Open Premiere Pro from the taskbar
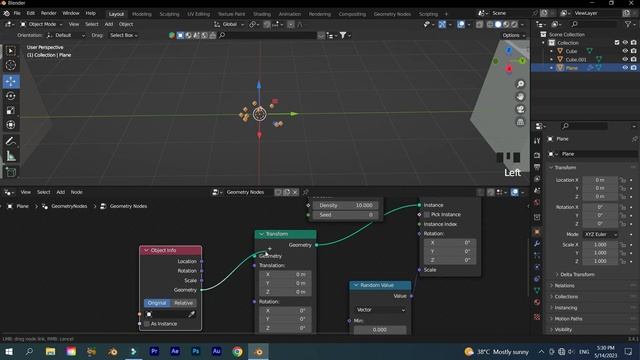Viewport: 640px width, 360px height. click(154, 351)
